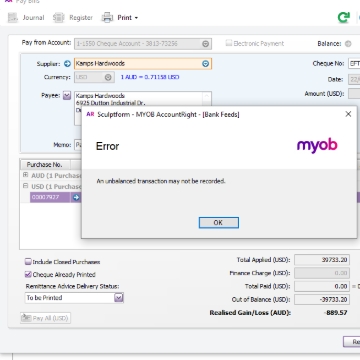Screen dimensions: 360x360
Task: Toggle Cheque Already Printed checkbox
Action: tap(28, 275)
